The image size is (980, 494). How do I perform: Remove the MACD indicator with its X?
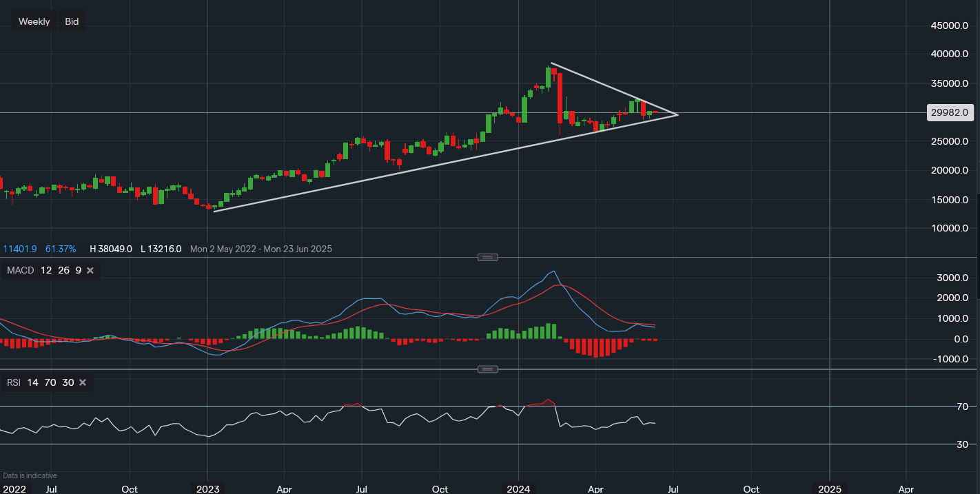[x=90, y=271]
